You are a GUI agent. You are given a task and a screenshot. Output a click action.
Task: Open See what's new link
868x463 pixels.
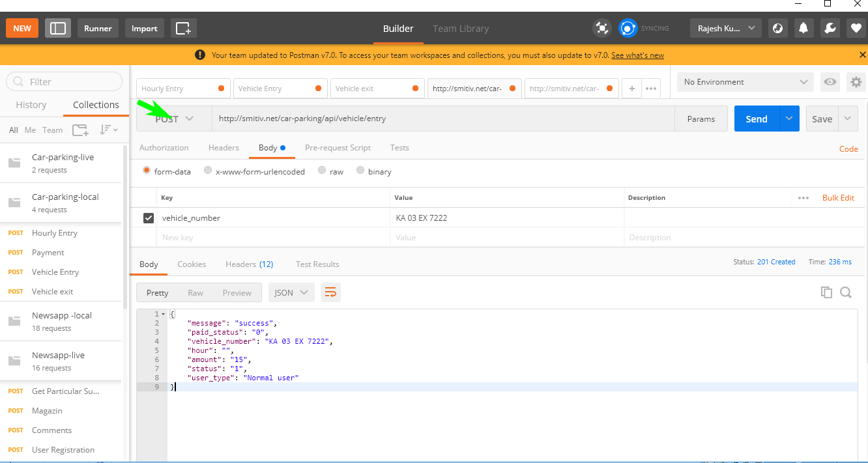click(x=637, y=55)
